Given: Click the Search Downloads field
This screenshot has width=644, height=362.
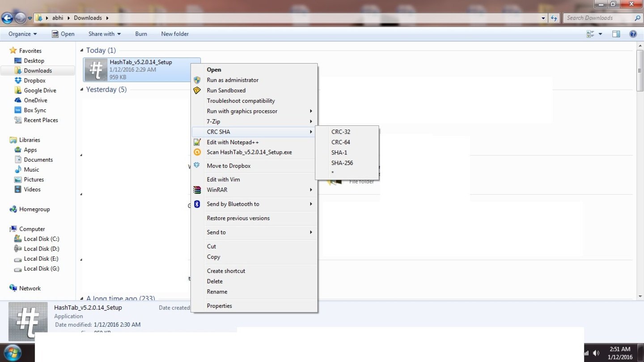Looking at the screenshot, I should click(603, 18).
